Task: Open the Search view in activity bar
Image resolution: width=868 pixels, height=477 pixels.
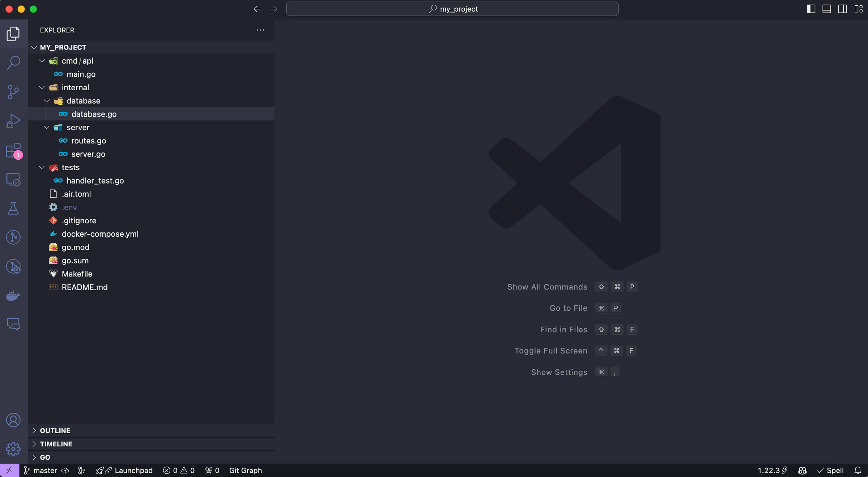Action: 13,63
